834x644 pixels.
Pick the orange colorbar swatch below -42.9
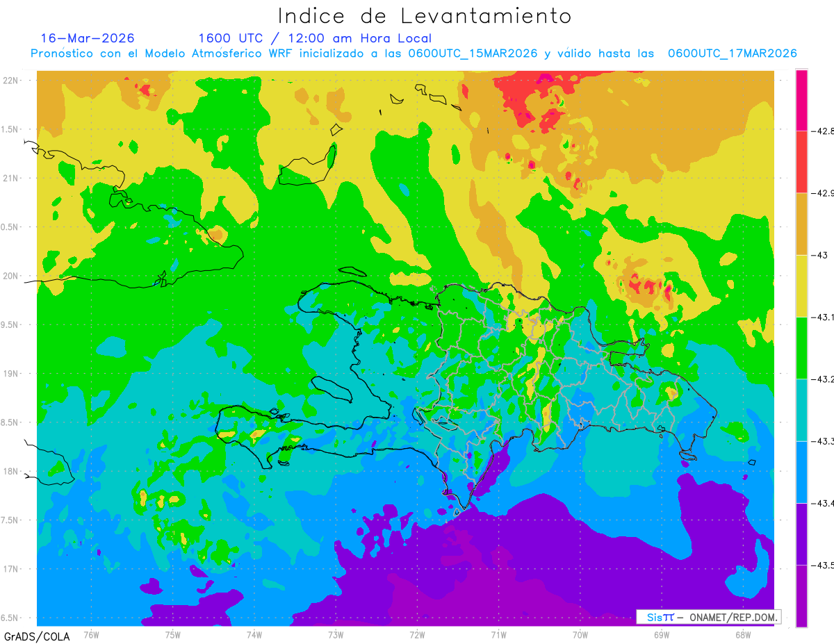(801, 224)
